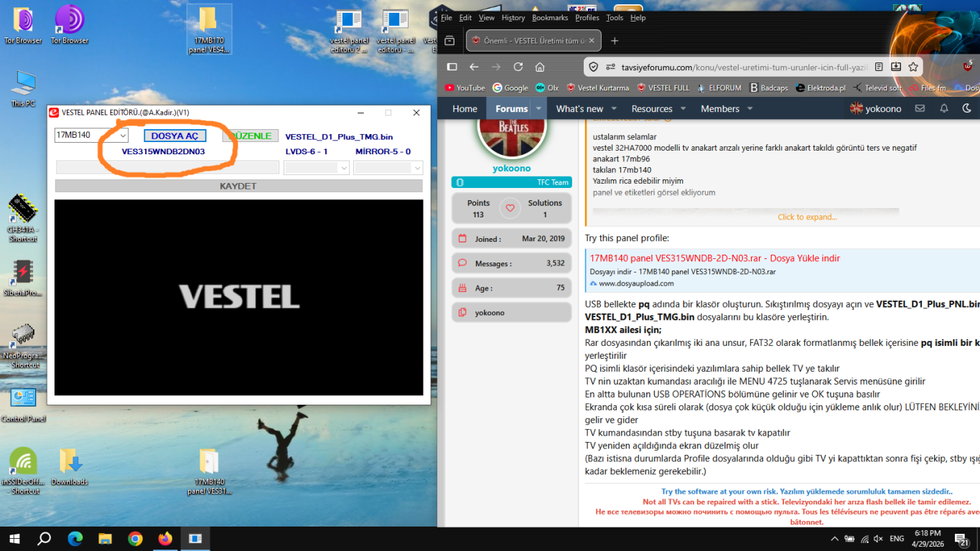Click the tracking protection shield in address bar
980x551 pixels.
pos(594,66)
